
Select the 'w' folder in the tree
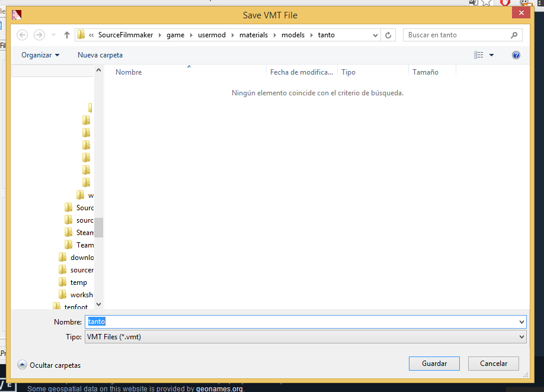pyautogui.click(x=85, y=195)
